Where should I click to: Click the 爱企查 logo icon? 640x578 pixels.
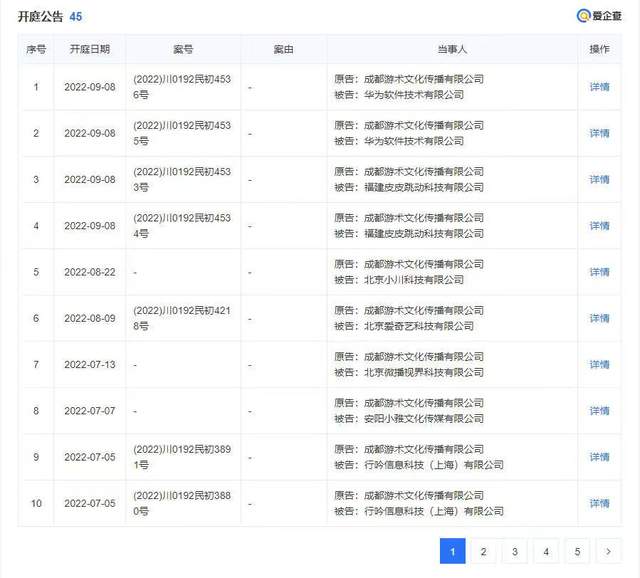(583, 15)
